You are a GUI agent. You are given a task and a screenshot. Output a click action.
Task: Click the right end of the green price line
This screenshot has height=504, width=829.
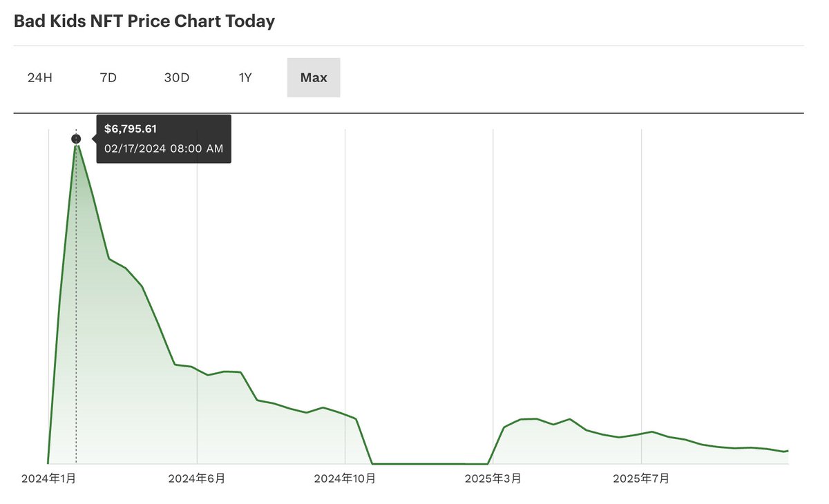point(787,451)
